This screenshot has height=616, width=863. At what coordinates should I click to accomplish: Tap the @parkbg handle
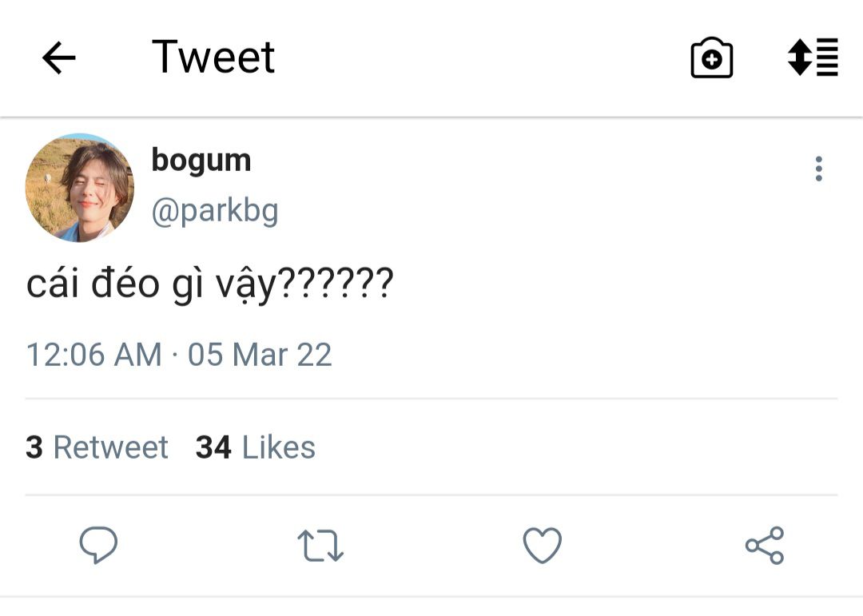215,211
